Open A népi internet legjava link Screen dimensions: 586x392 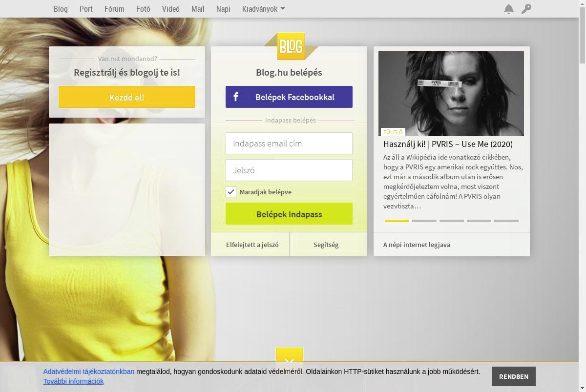(417, 245)
